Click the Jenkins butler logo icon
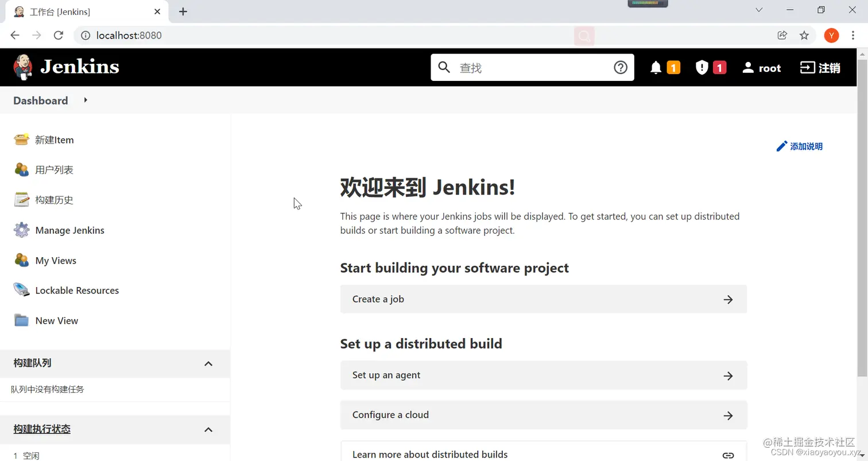 pos(23,67)
